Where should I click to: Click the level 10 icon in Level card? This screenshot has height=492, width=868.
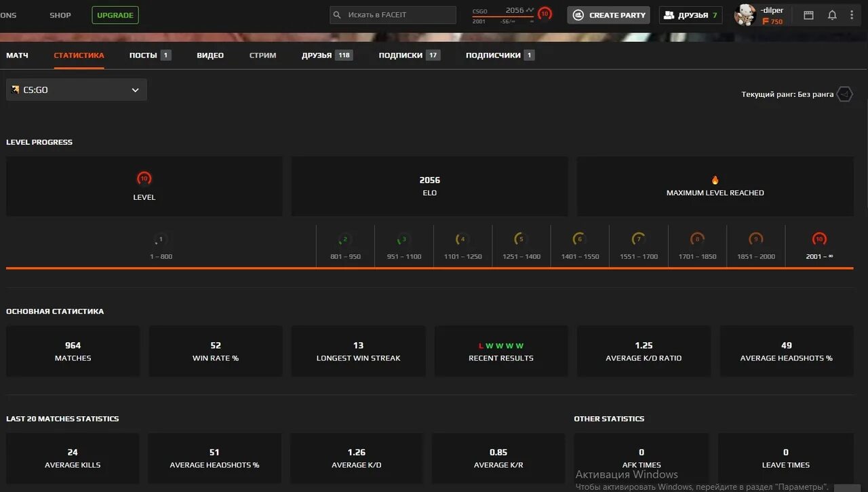144,179
